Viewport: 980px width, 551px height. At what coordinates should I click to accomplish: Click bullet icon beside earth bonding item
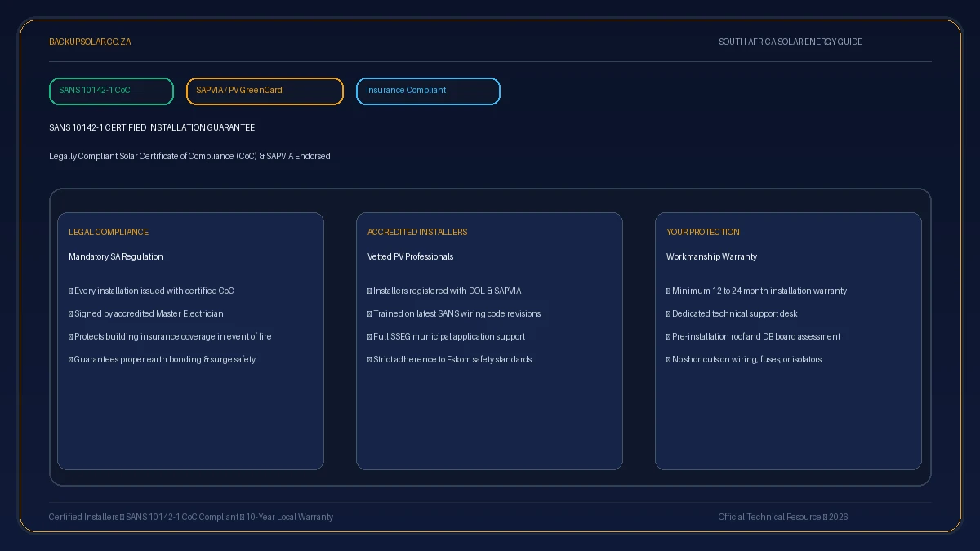click(x=71, y=359)
